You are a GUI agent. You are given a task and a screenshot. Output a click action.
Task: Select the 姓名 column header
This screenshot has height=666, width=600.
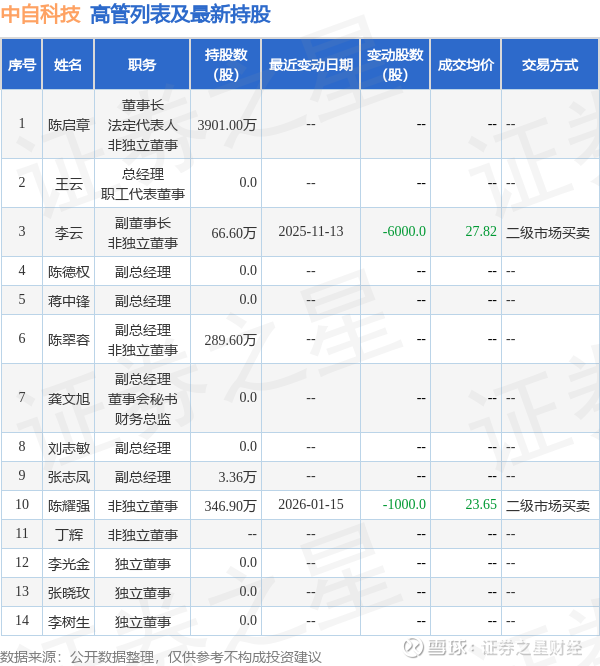point(68,65)
